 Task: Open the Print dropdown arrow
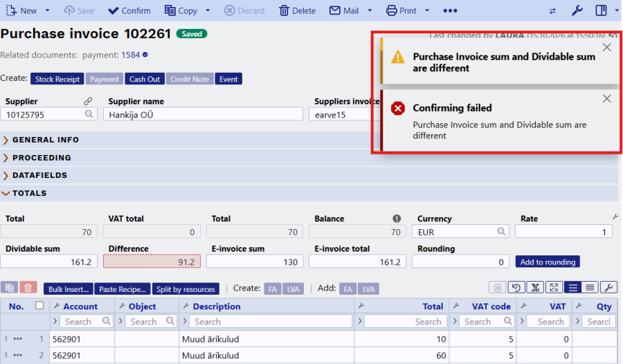coord(427,11)
